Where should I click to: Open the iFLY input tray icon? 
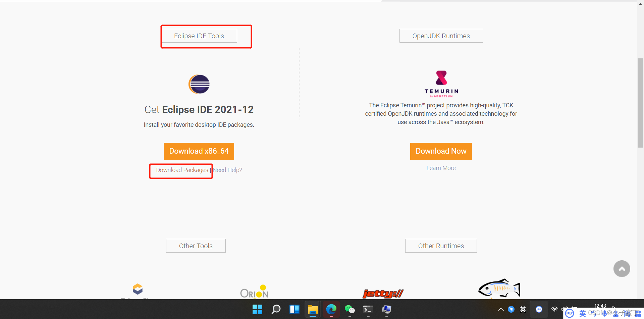pyautogui.click(x=539, y=309)
